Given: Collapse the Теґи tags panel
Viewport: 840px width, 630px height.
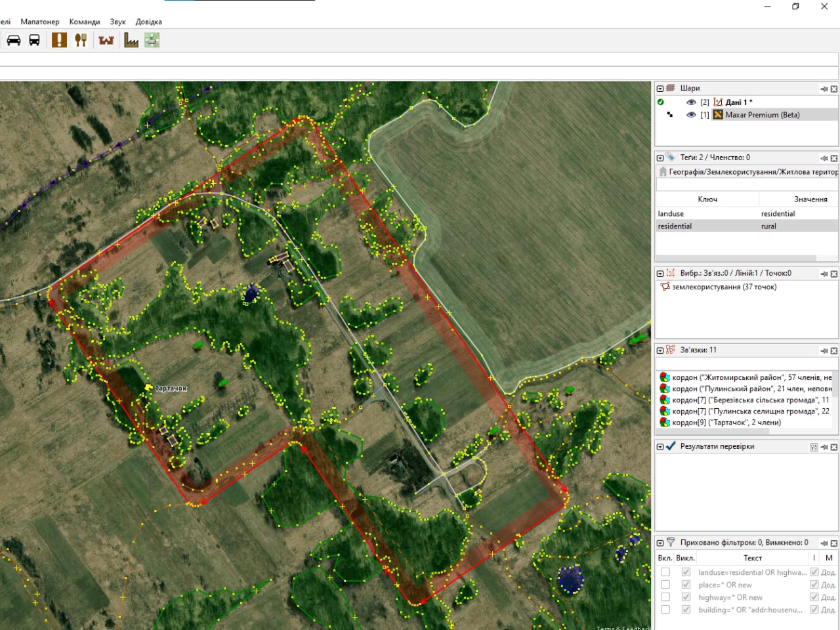Looking at the screenshot, I should point(660,157).
